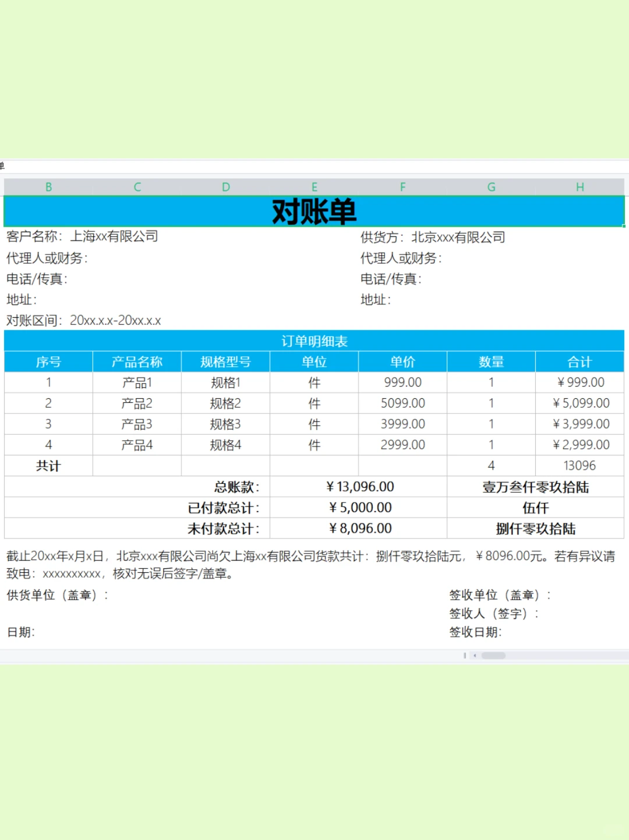This screenshot has width=629, height=840.
Task: Click the 对账单 title cell
Action: coord(314,211)
